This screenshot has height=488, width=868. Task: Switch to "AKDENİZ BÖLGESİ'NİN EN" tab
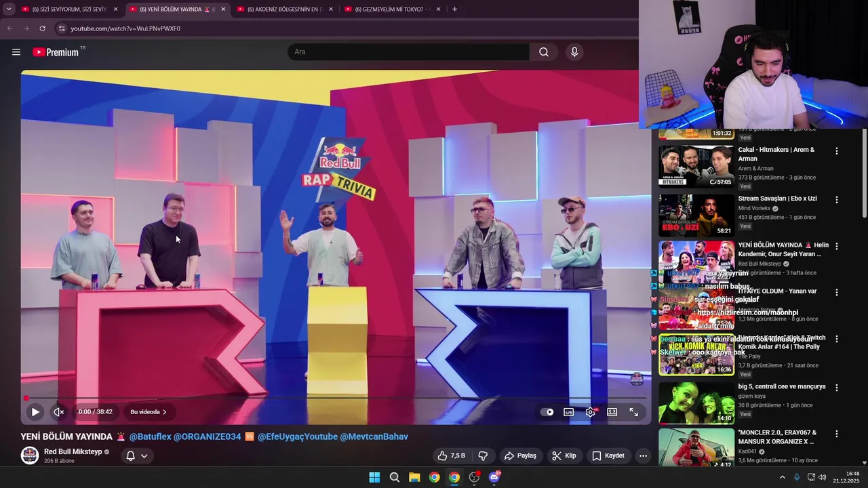click(x=285, y=9)
